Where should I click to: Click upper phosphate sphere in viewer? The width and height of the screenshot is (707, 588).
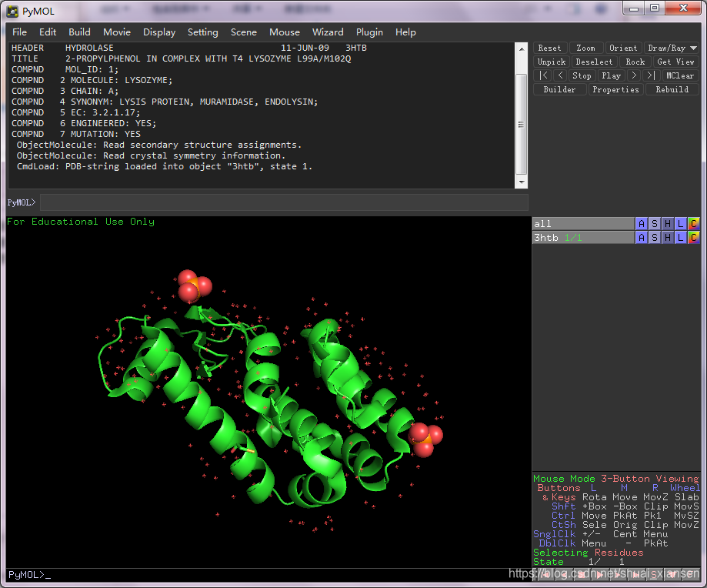195,286
